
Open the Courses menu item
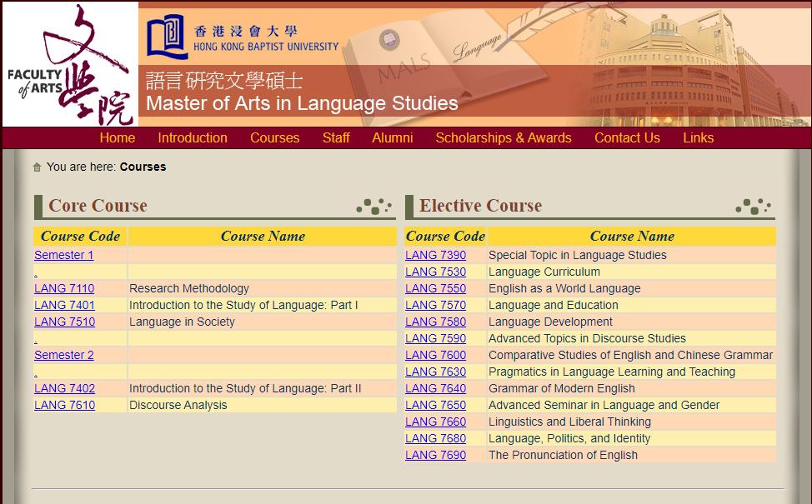tap(275, 137)
